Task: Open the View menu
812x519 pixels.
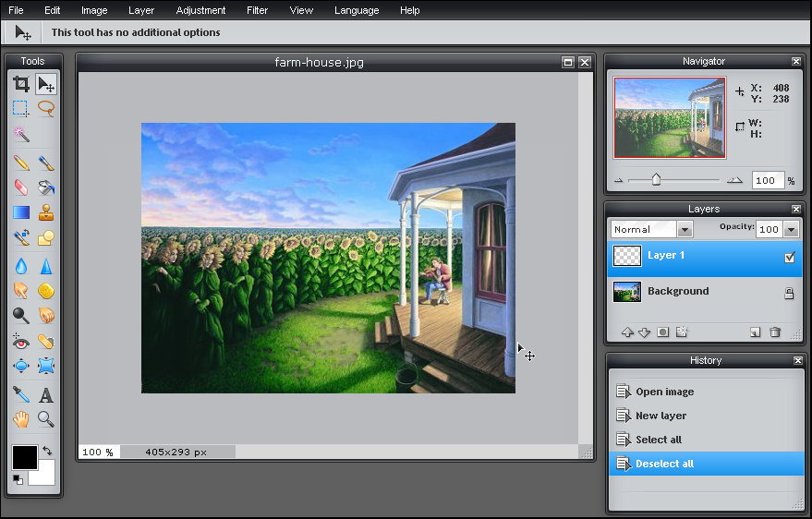Action: 301,10
